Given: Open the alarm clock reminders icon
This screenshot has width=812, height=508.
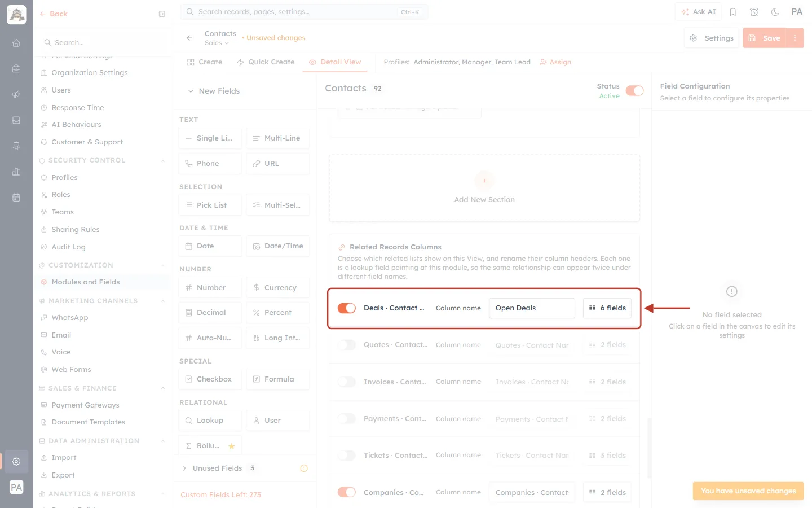Looking at the screenshot, I should [754, 12].
